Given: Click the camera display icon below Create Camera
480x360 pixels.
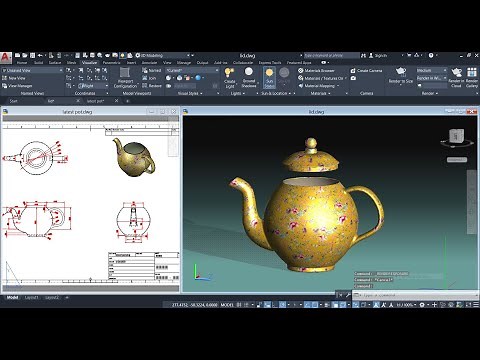Looking at the screenshot, I should tap(353, 78).
